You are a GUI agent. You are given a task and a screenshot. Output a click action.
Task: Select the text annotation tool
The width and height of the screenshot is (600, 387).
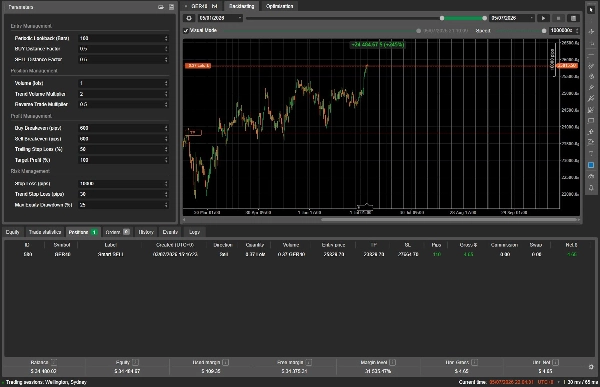point(591,154)
